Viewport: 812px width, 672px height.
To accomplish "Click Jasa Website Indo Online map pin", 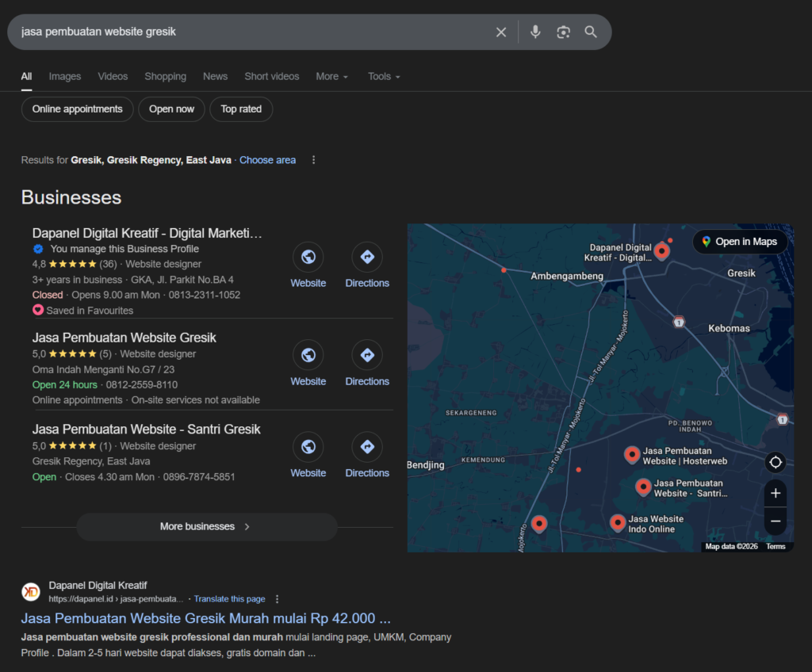I will (x=617, y=523).
